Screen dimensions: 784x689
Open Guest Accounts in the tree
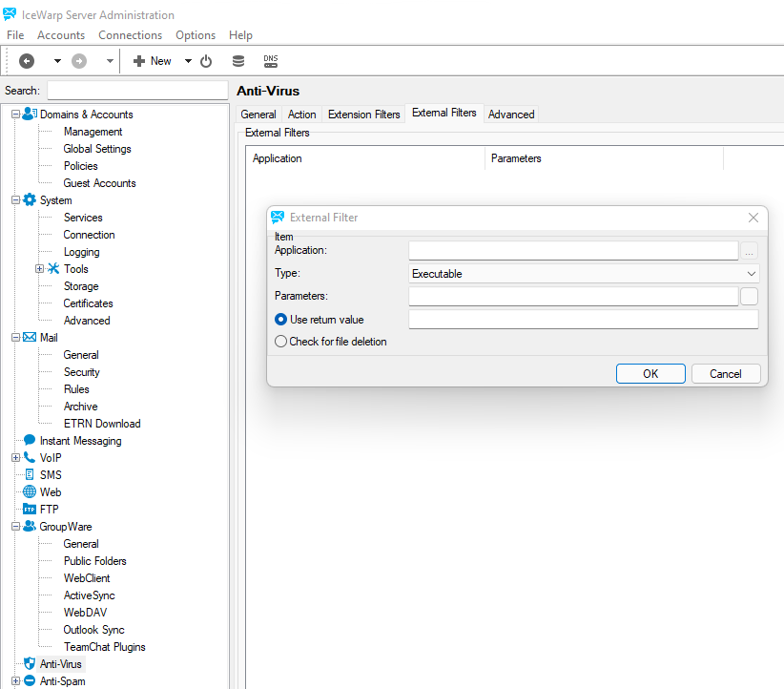[99, 183]
